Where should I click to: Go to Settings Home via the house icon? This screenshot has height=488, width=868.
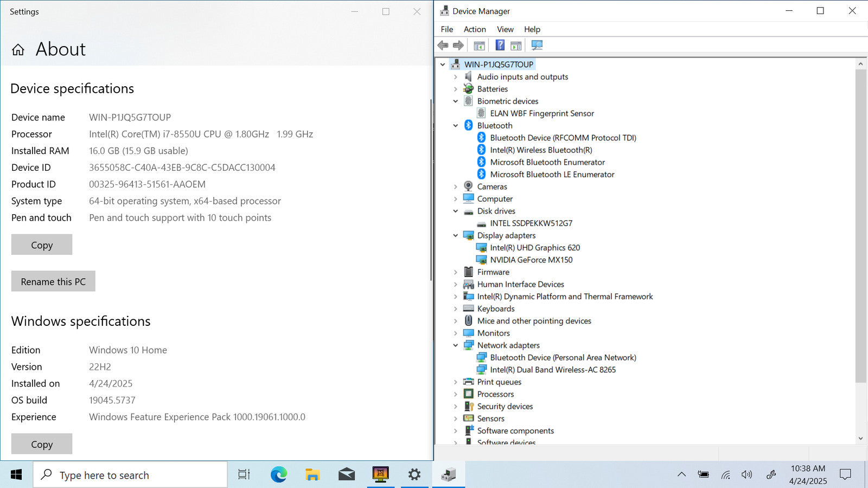[x=18, y=50]
